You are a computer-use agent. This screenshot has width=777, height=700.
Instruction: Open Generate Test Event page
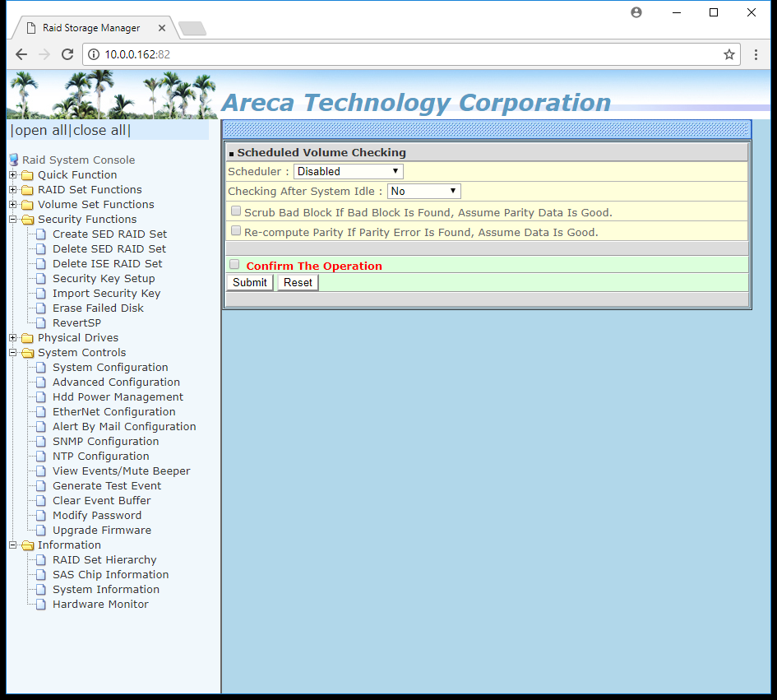[107, 486]
